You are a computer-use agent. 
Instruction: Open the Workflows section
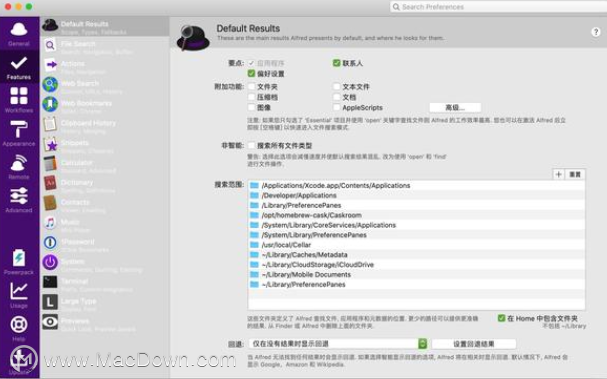tap(19, 100)
